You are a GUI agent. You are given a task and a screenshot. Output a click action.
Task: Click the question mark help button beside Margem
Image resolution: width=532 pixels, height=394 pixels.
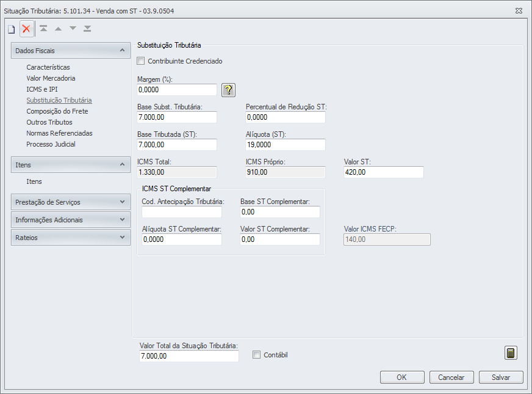coord(228,90)
